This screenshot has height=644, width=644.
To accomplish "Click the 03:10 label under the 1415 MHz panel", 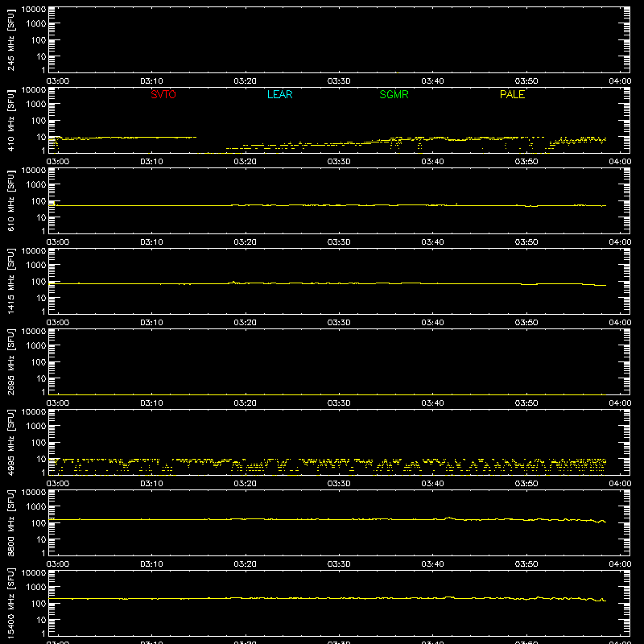I will tap(151, 323).
